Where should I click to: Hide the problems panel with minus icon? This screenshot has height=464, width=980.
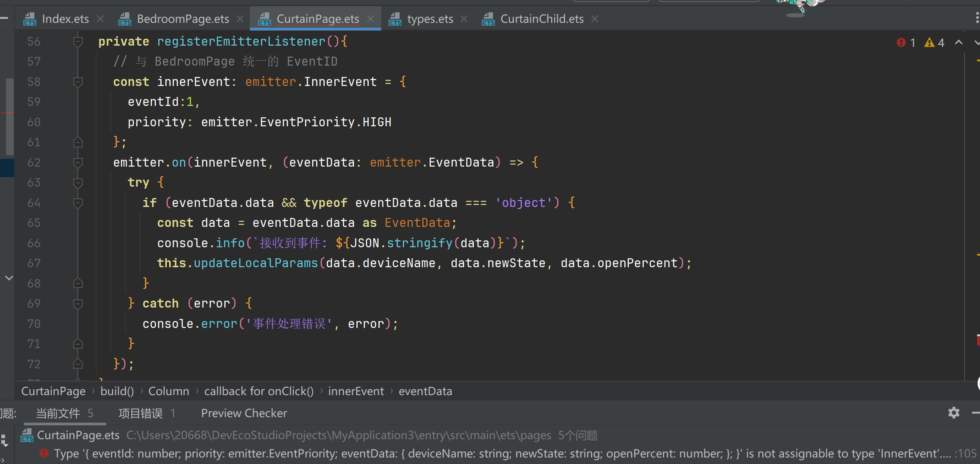tap(976, 413)
